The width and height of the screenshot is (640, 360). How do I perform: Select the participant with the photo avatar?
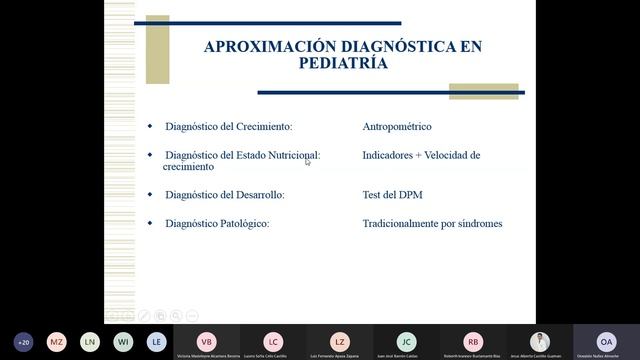point(540,342)
